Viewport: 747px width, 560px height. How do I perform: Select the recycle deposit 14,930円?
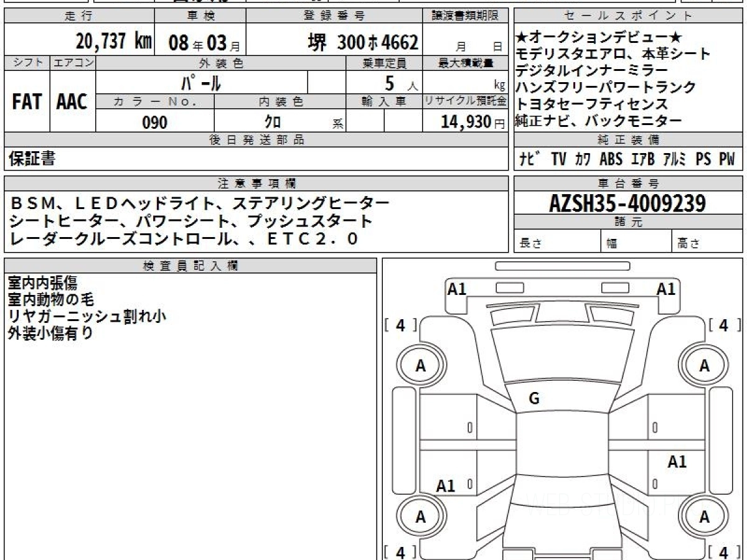click(472, 122)
